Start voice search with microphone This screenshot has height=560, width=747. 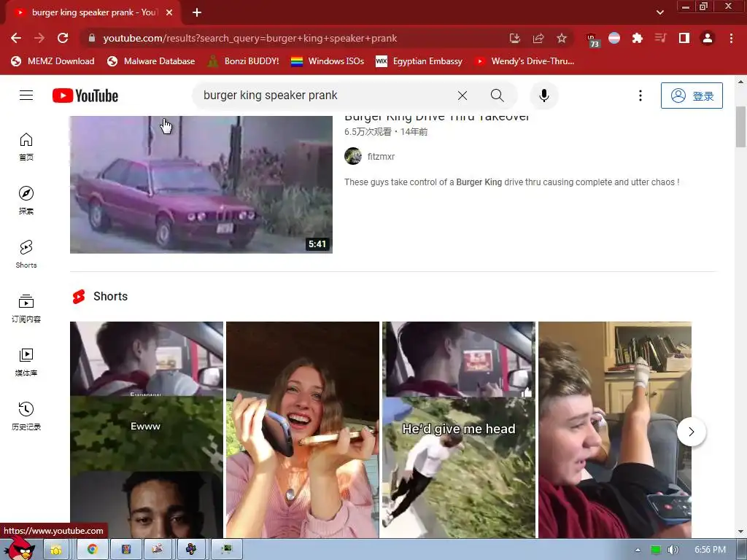pyautogui.click(x=543, y=96)
